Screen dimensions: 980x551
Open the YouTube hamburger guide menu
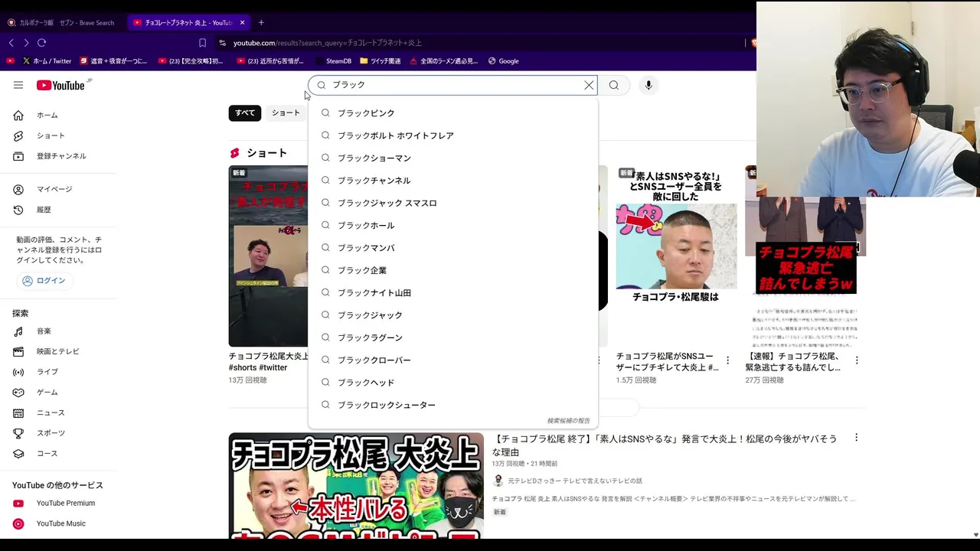click(x=18, y=85)
